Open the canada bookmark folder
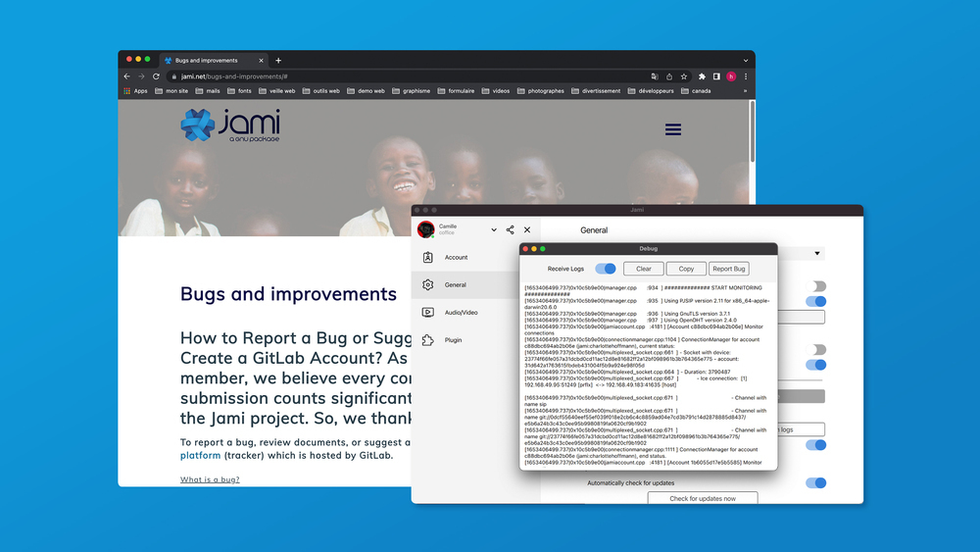 [x=696, y=90]
